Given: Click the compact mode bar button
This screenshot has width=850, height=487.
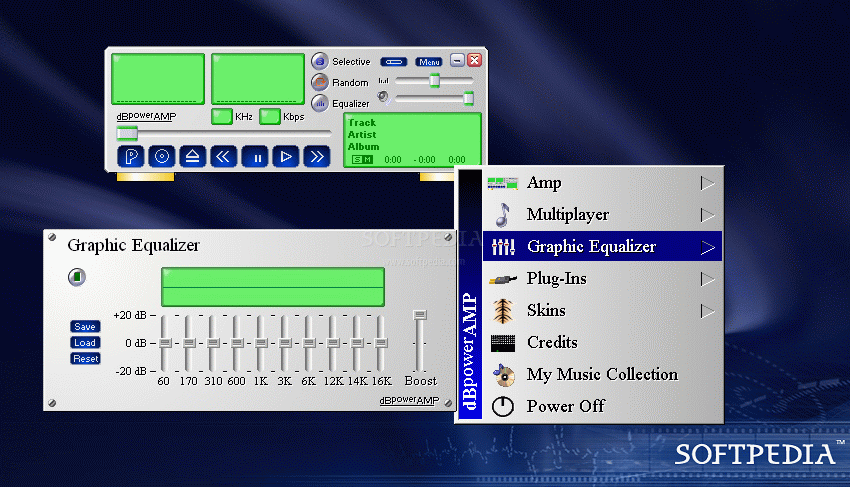Looking at the screenshot, I should pyautogui.click(x=394, y=62).
